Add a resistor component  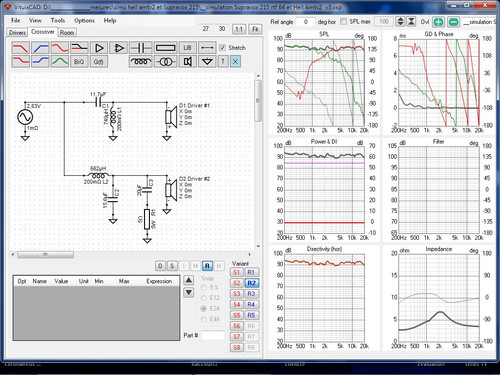[x=166, y=48]
